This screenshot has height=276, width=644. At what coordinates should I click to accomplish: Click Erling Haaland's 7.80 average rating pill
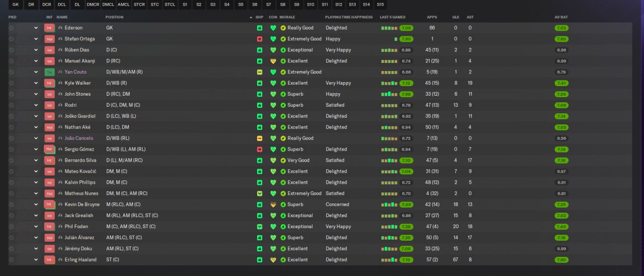[561, 260]
